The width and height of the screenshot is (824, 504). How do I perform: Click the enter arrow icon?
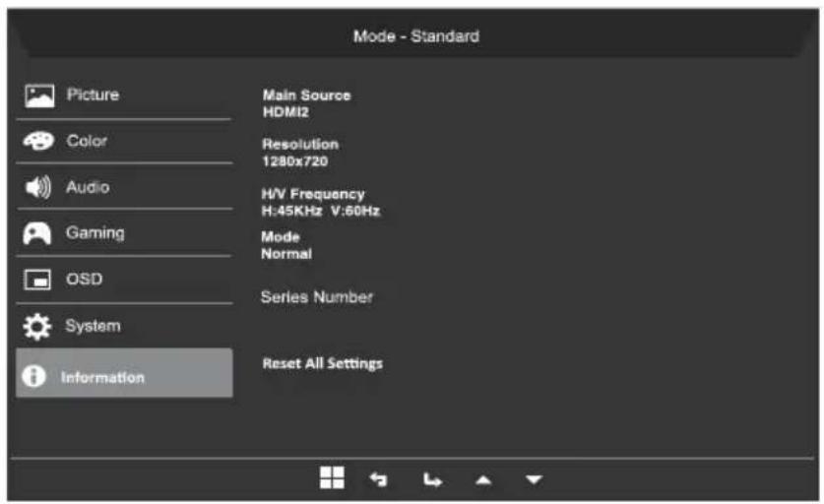click(x=432, y=479)
